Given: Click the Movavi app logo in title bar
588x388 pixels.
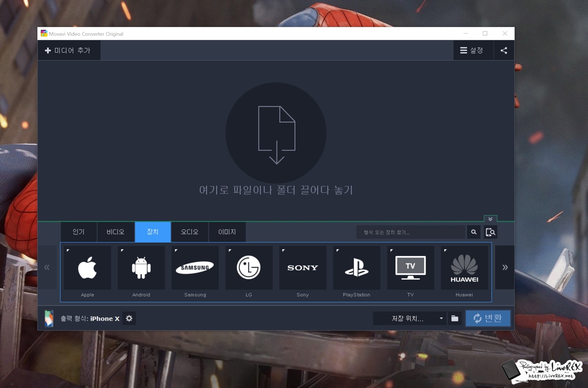Looking at the screenshot, I should point(44,34).
